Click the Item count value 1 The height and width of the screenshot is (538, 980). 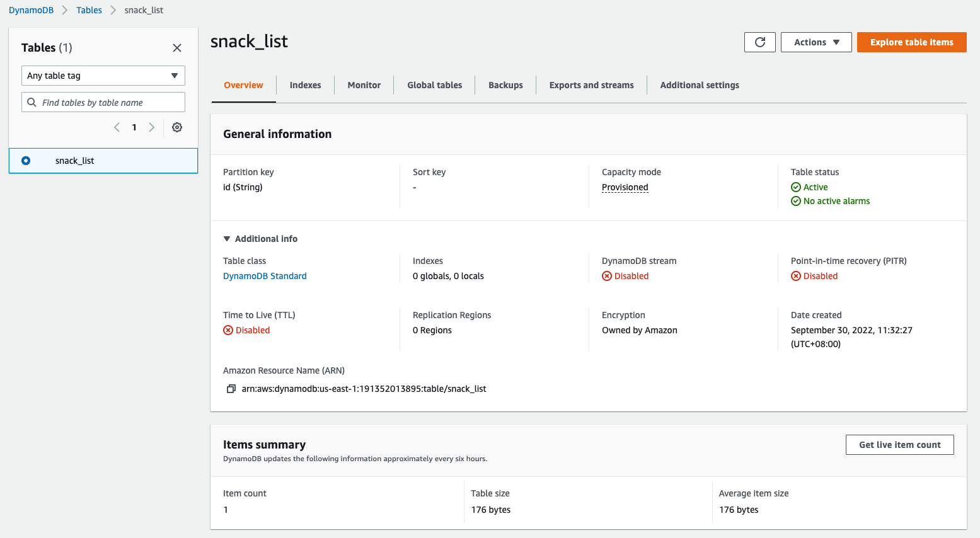(226, 510)
